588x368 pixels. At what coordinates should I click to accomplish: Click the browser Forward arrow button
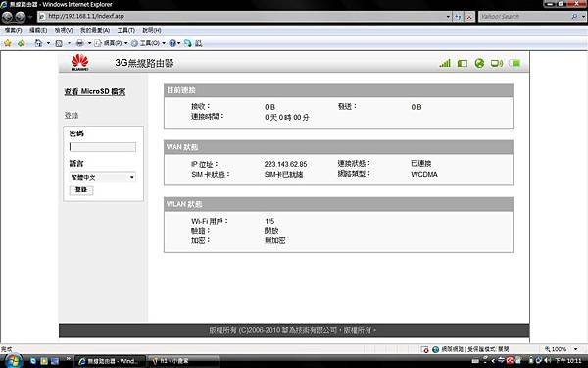coord(21,17)
